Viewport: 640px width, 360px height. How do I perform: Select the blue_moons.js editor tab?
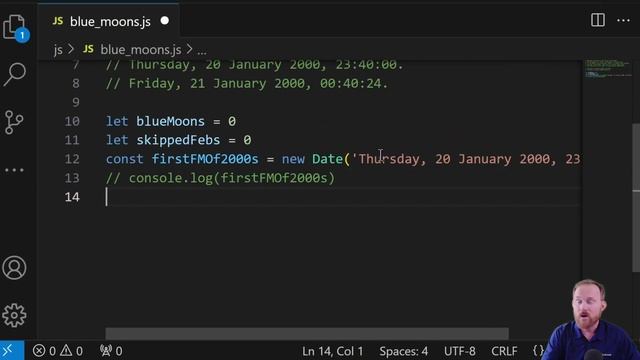108,21
